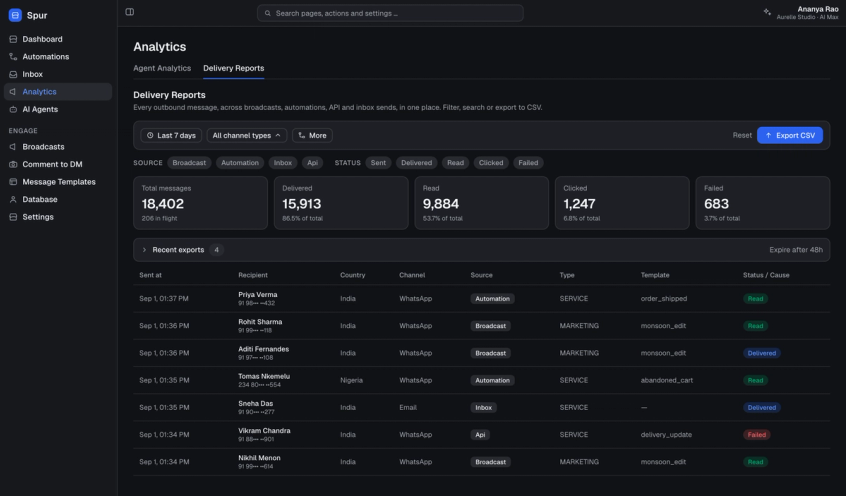Click the Automations sidebar icon
The height and width of the screenshot is (496, 846).
click(x=13, y=57)
